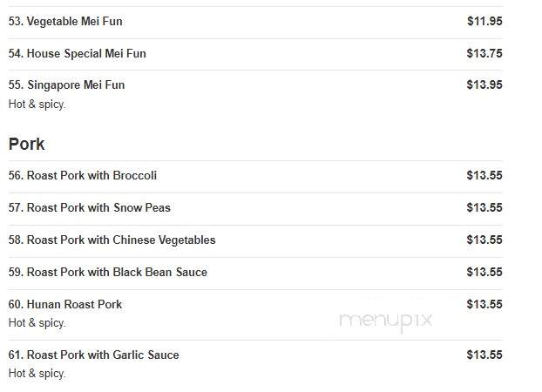Select 55. Singapore Mei Fun

(66, 85)
